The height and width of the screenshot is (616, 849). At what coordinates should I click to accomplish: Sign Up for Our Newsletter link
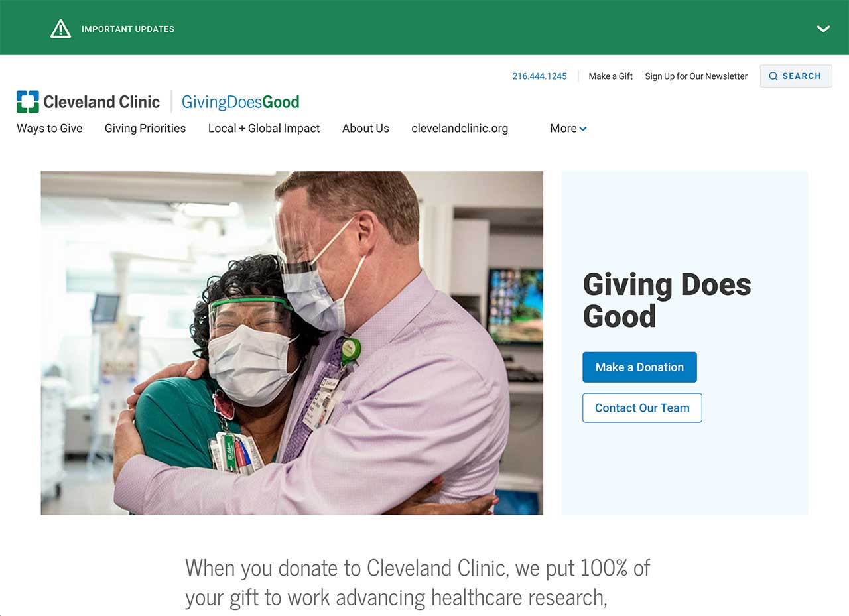pyautogui.click(x=696, y=76)
